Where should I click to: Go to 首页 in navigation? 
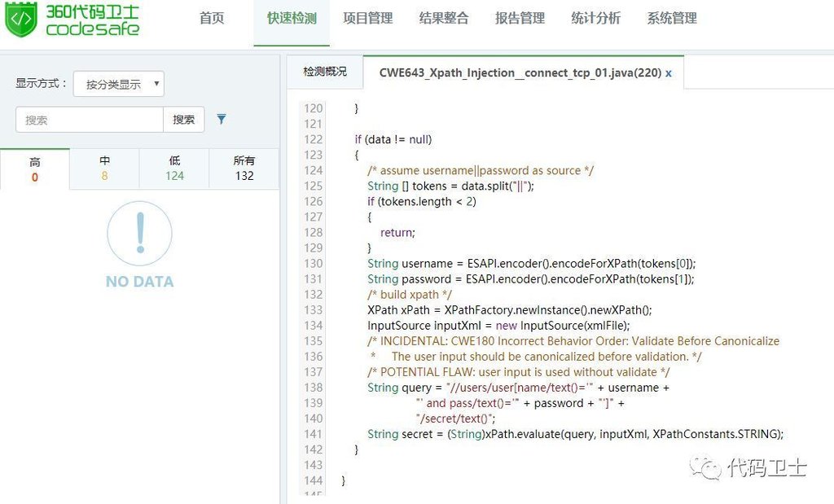tap(212, 19)
